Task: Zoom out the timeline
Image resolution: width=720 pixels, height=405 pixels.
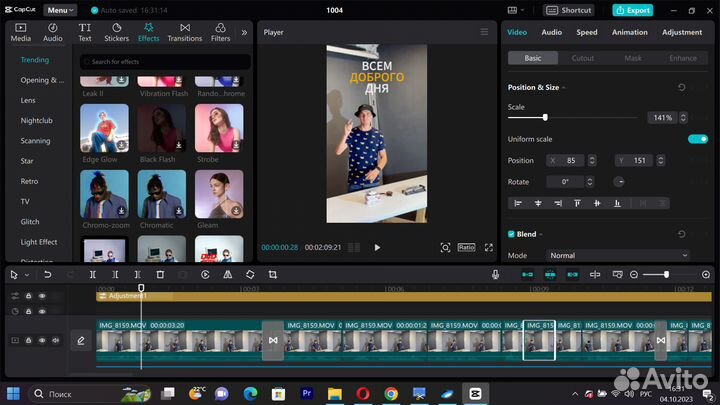Action: [634, 275]
